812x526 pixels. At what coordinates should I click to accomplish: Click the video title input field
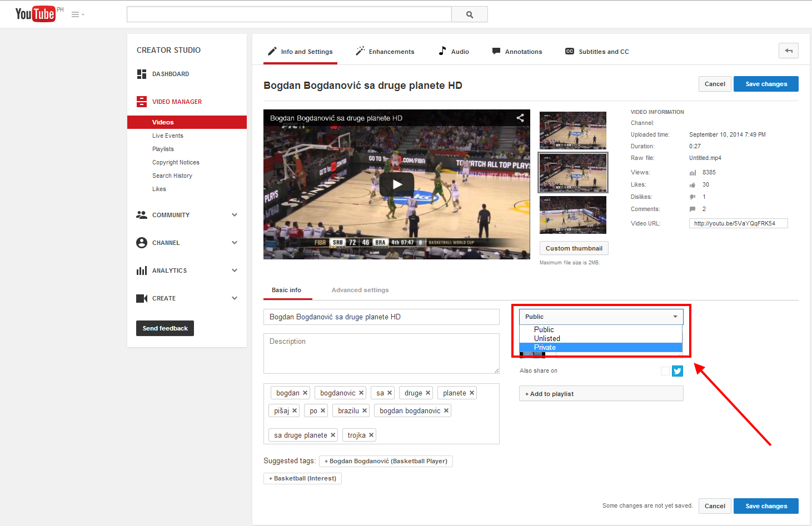pos(381,317)
